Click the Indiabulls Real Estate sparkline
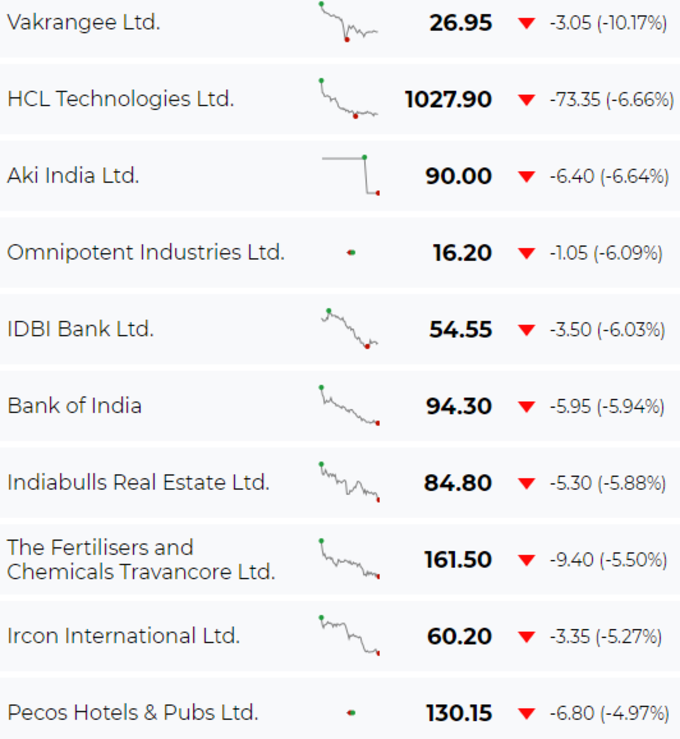Image resolution: width=680 pixels, height=739 pixels. click(349, 482)
